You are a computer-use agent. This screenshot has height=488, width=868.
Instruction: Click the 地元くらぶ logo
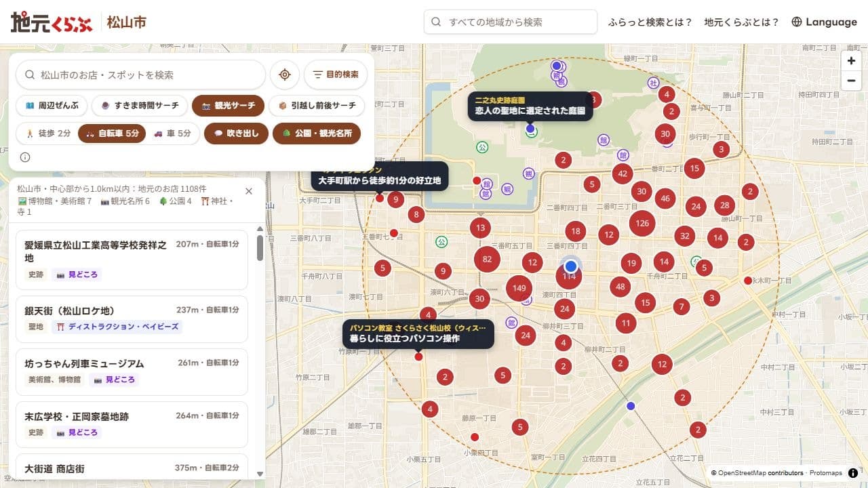pos(52,22)
